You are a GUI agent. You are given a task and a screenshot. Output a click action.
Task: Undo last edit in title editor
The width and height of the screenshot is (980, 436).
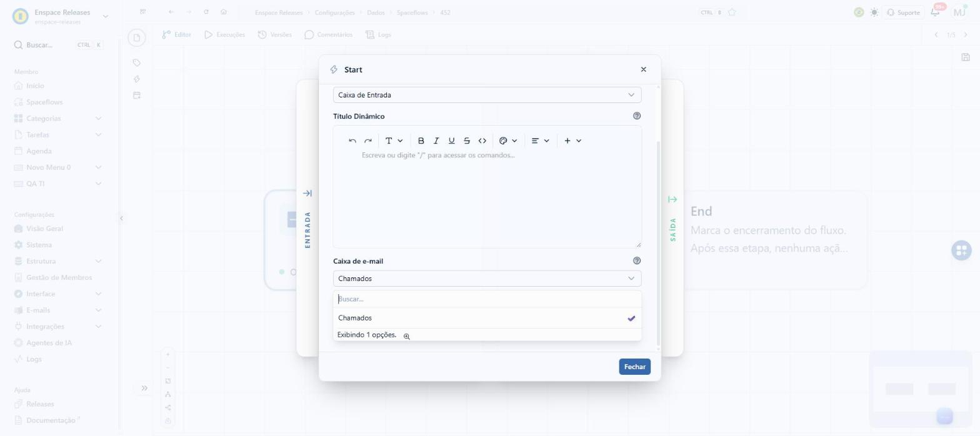coord(352,141)
